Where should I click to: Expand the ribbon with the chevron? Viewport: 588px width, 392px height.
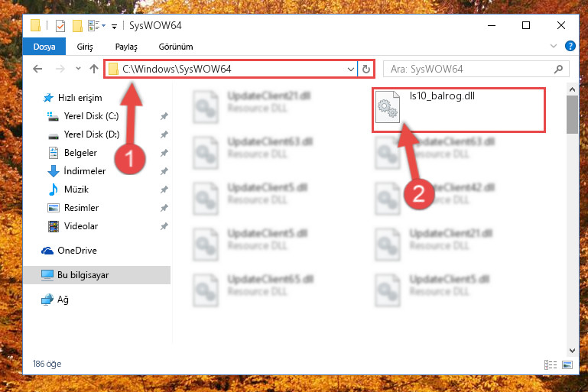point(554,46)
